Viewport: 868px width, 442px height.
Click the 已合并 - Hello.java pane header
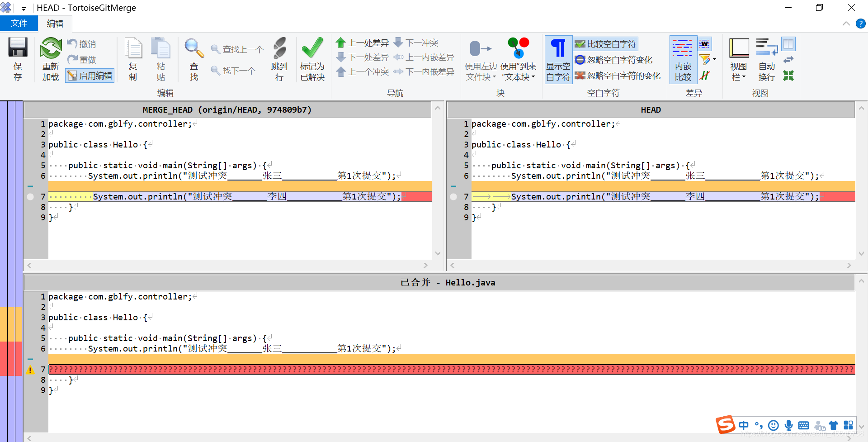[439, 283]
